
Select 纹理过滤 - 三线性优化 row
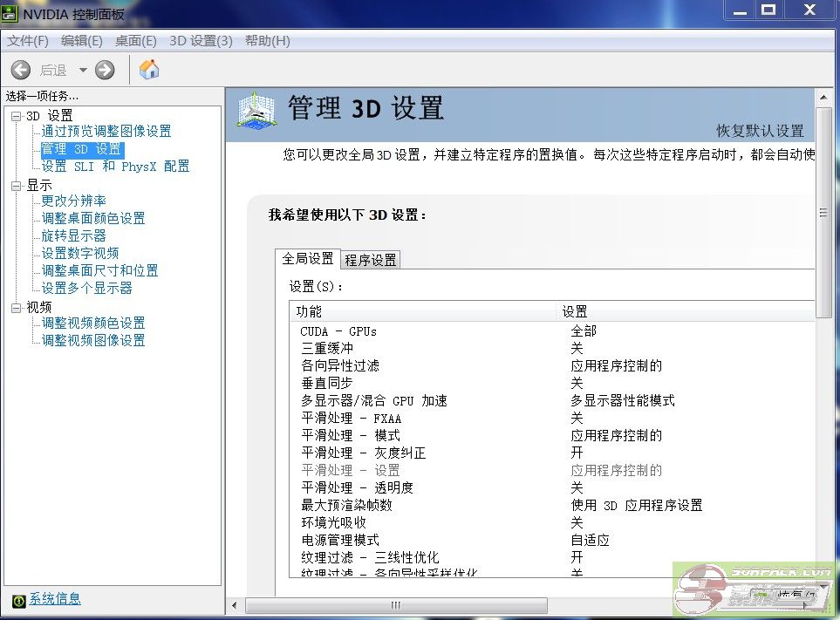pyautogui.click(x=552, y=557)
